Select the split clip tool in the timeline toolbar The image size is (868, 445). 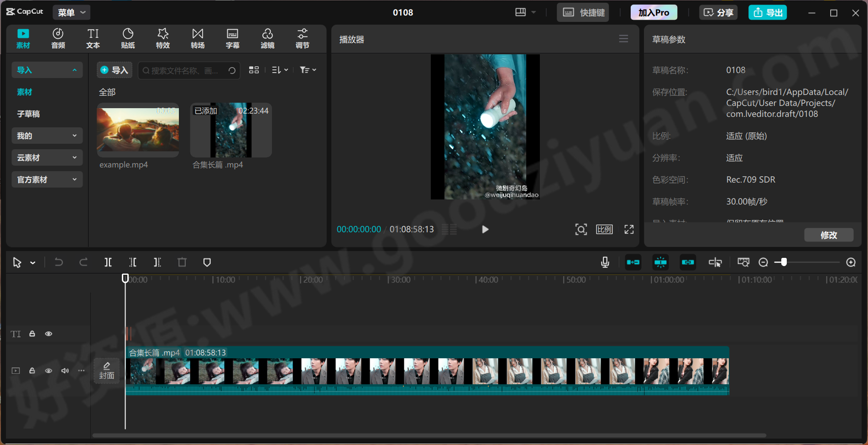pyautogui.click(x=108, y=262)
